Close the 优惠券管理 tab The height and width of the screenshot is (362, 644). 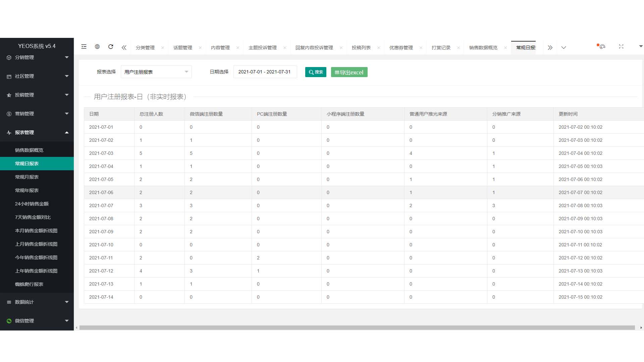point(421,48)
